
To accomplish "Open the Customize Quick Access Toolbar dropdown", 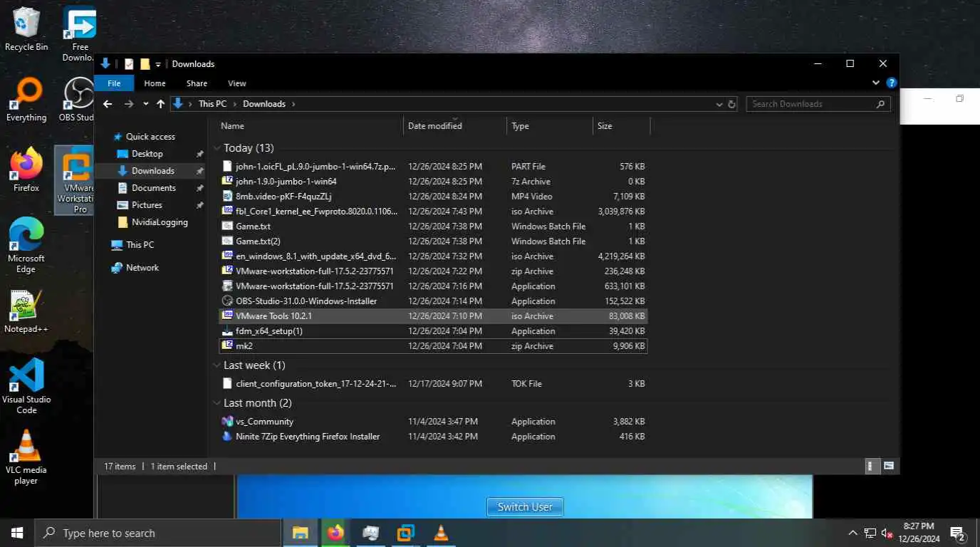I will tap(158, 64).
